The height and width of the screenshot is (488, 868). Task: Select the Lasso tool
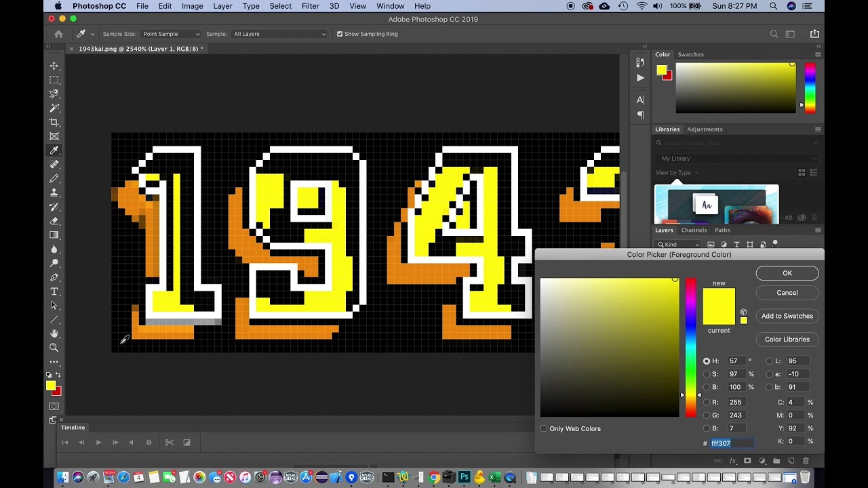(54, 94)
